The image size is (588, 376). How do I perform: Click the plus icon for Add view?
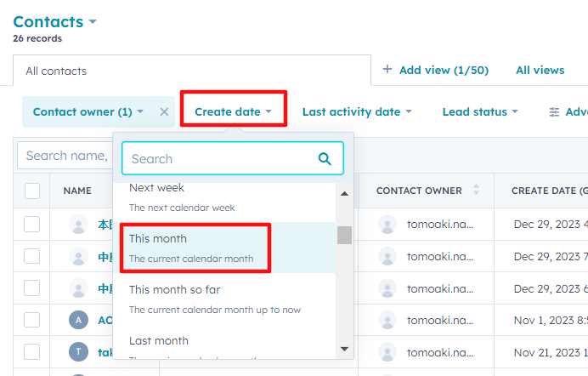387,70
